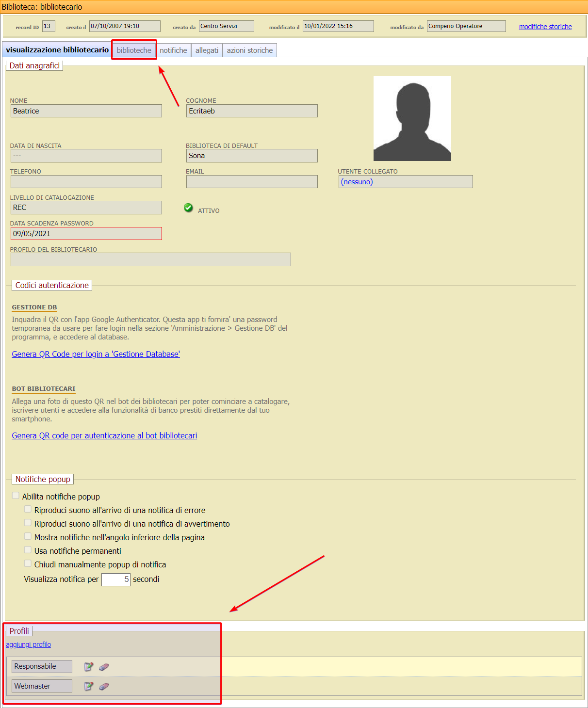Click aggiungi profilo link
588x708 pixels.
pos(28,644)
